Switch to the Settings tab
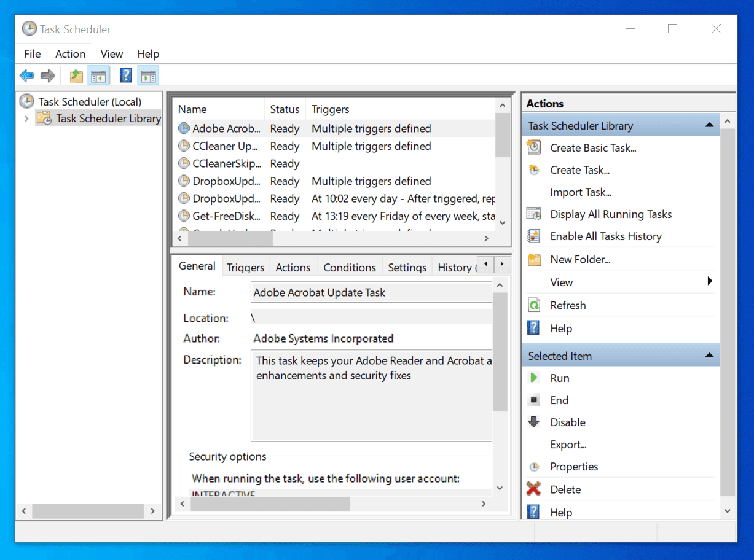Viewport: 754px width, 560px height. (x=407, y=267)
